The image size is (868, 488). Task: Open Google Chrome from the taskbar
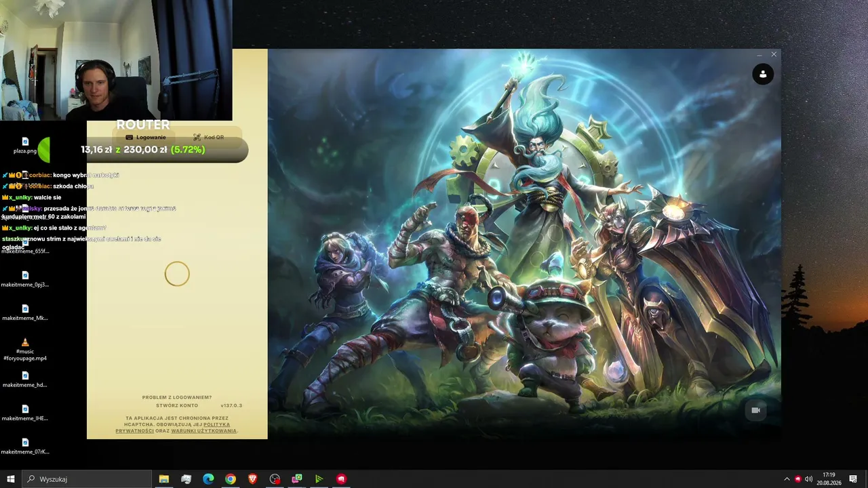231,479
